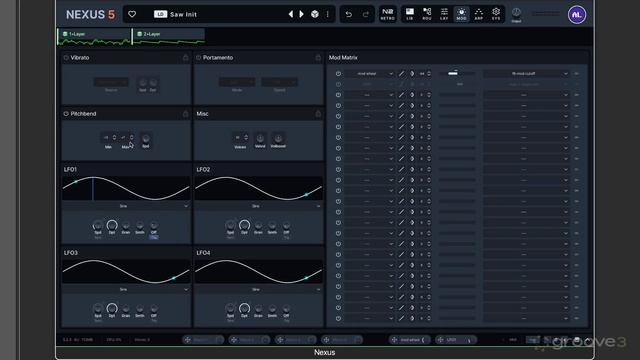The height and width of the screenshot is (360, 640).
Task: Click the LFO3 Dpt depth knob
Action: coord(112,308)
